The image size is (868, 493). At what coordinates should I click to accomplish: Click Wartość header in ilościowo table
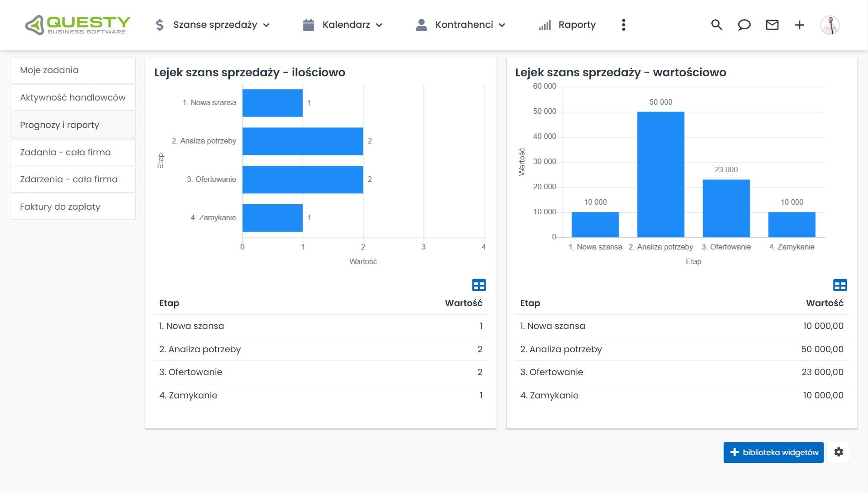[464, 303]
